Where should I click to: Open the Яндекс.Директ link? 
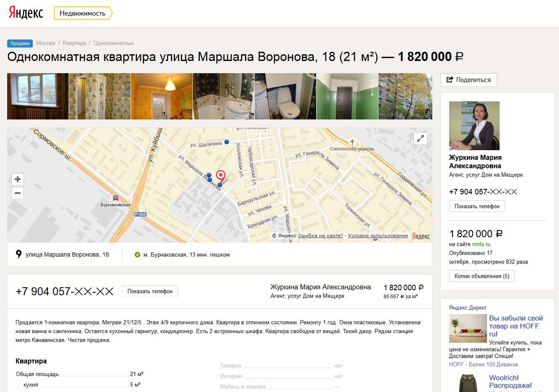click(x=468, y=308)
